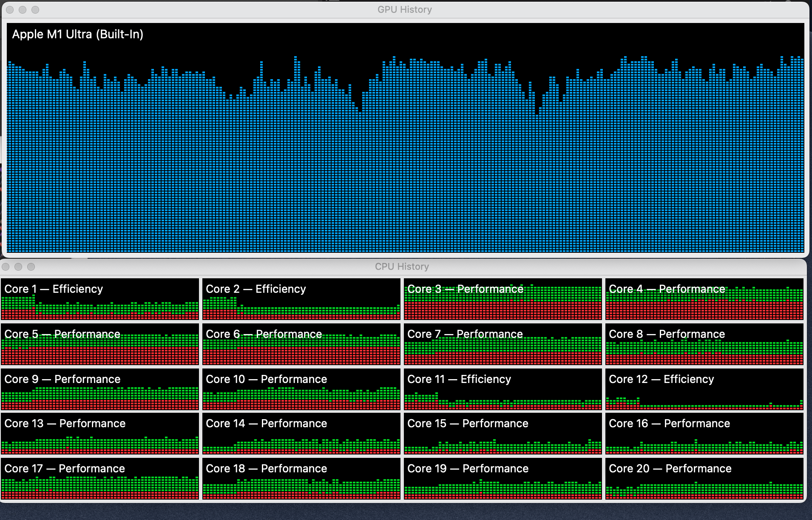
Task: Close the GPU History window
Action: pyautogui.click(x=10, y=9)
